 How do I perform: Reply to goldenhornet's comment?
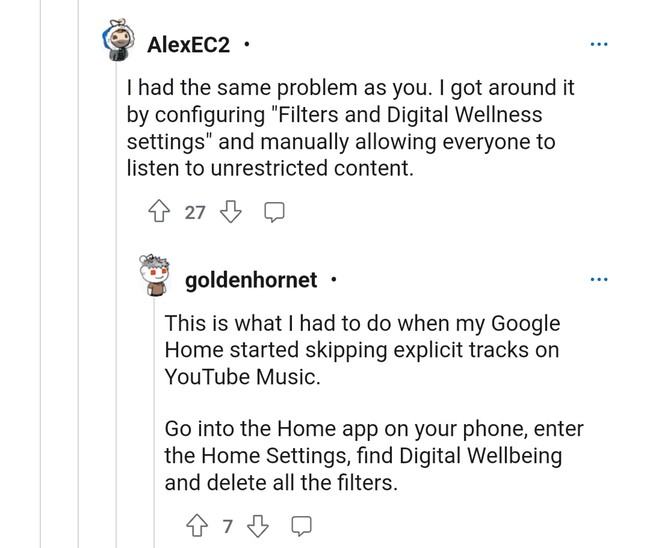coord(301,526)
